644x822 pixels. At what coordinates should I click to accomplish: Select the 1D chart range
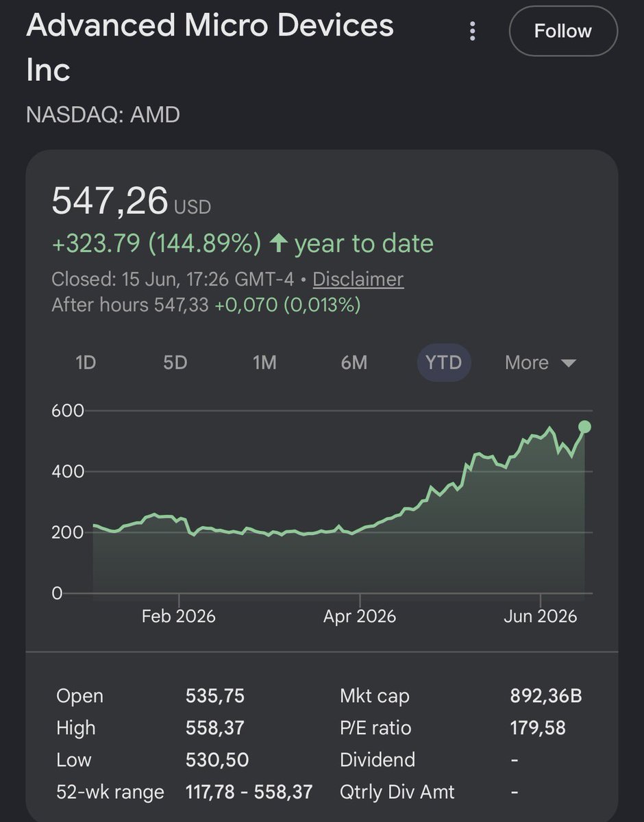pyautogui.click(x=86, y=362)
